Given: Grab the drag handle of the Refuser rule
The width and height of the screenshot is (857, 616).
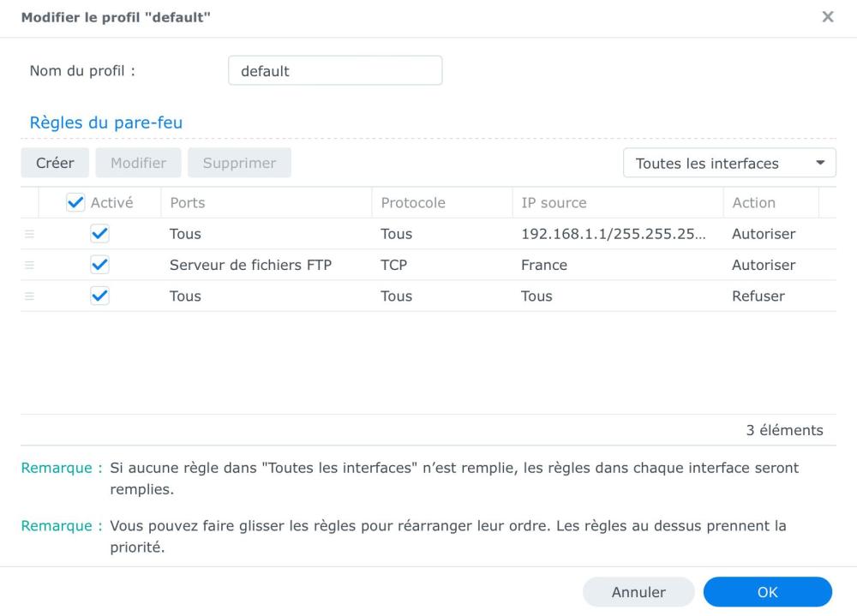Looking at the screenshot, I should pyautogui.click(x=29, y=296).
